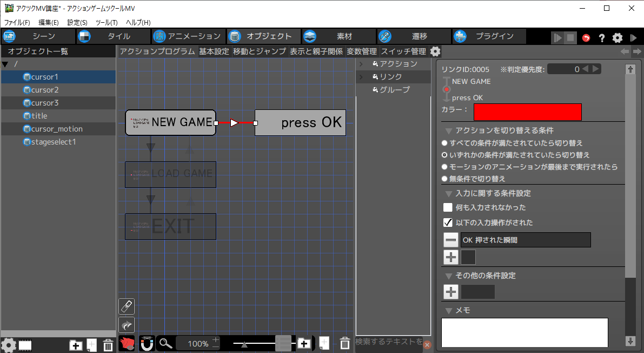Click the gear icon beside スイッチ管理 tab
Image resolution: width=644 pixels, height=353 pixels.
point(435,51)
